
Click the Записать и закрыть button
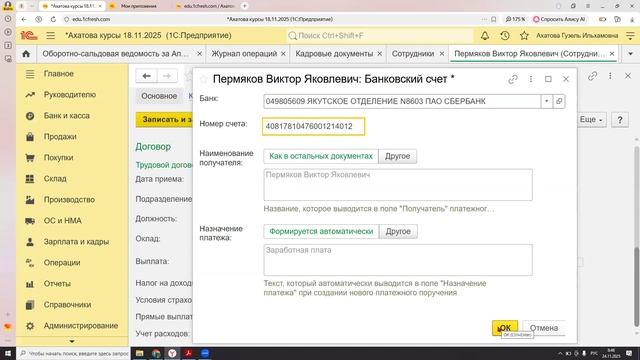pyautogui.click(x=164, y=120)
